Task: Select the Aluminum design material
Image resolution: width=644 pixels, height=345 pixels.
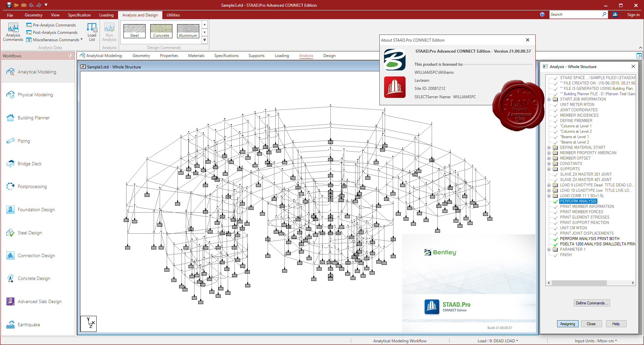Action: pos(188,31)
